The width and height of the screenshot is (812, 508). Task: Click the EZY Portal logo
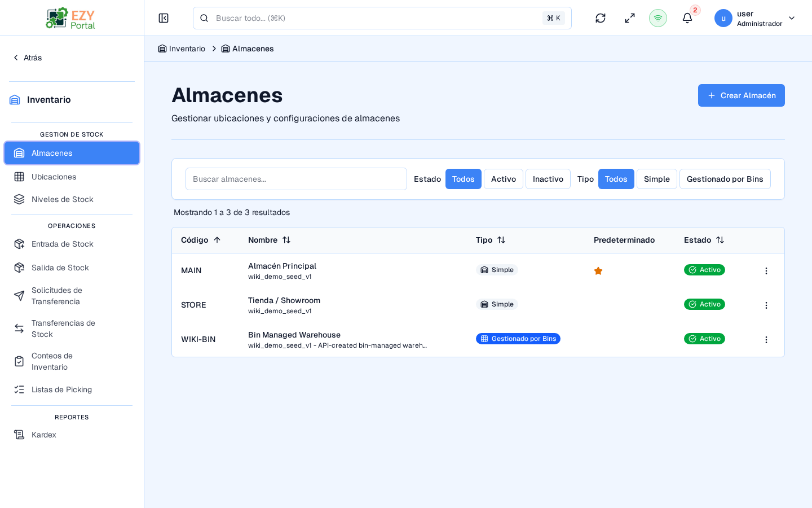coord(70,18)
